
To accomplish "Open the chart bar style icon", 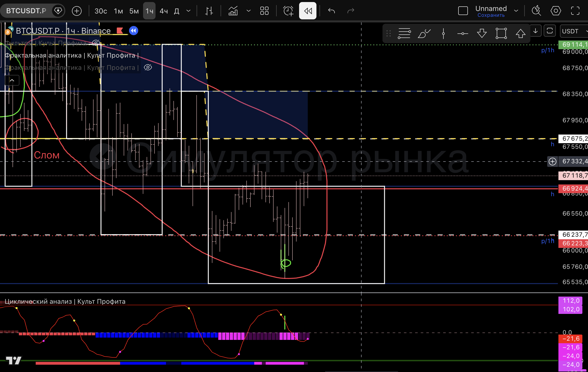I will click(209, 11).
